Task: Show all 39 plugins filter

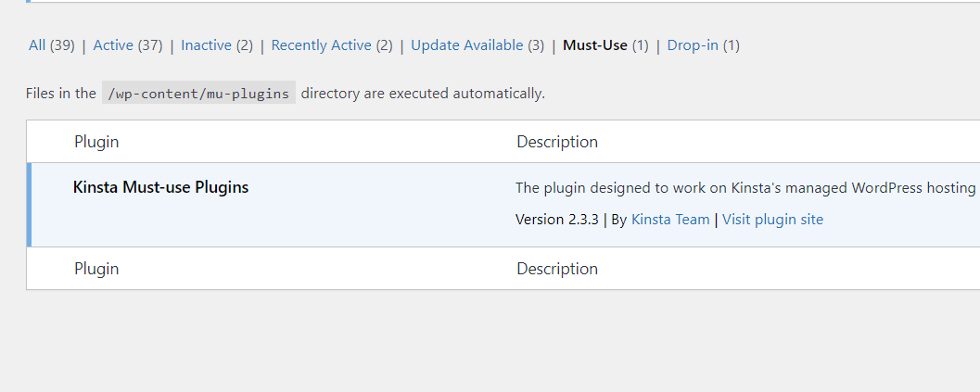Action: tap(51, 45)
